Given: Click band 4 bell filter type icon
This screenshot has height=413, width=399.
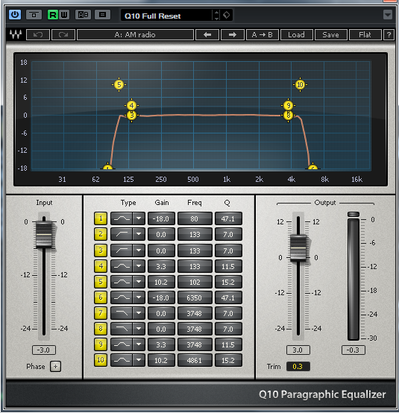Looking at the screenshot, I should 122,266.
